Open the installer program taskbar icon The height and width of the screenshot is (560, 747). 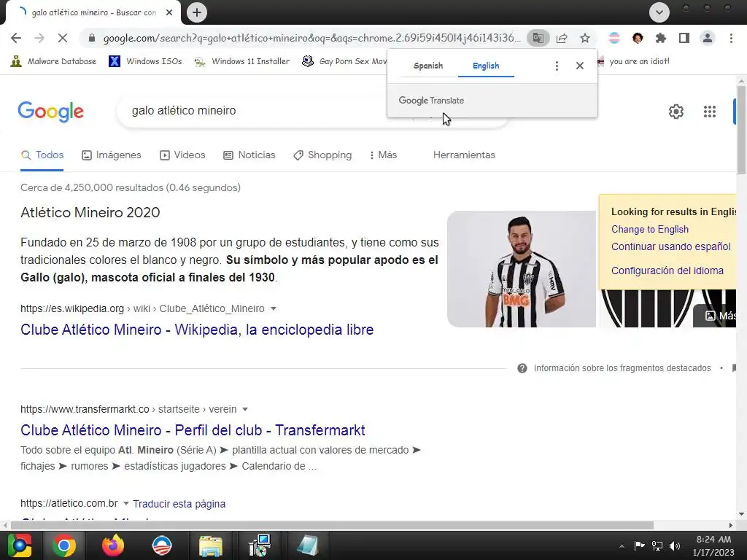[260, 545]
